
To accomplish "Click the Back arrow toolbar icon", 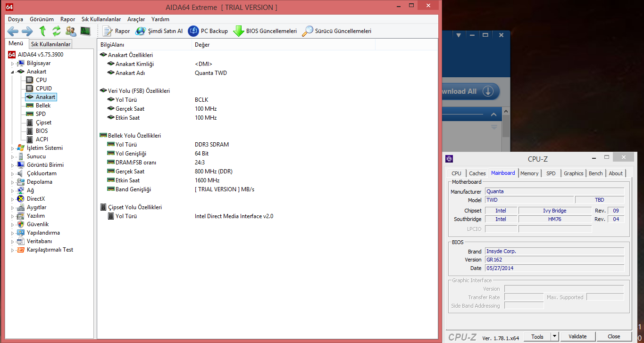I will 13,32.
